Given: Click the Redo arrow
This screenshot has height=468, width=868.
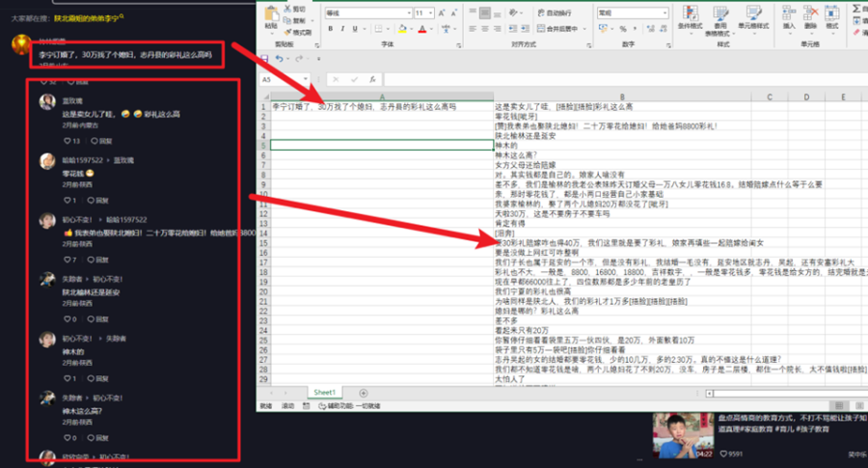Looking at the screenshot, I should (x=299, y=59).
